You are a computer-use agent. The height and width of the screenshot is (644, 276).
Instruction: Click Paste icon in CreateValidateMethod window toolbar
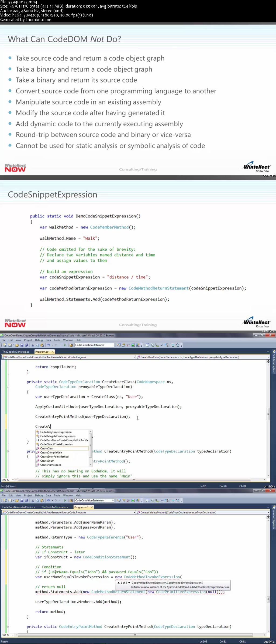click(x=42, y=500)
